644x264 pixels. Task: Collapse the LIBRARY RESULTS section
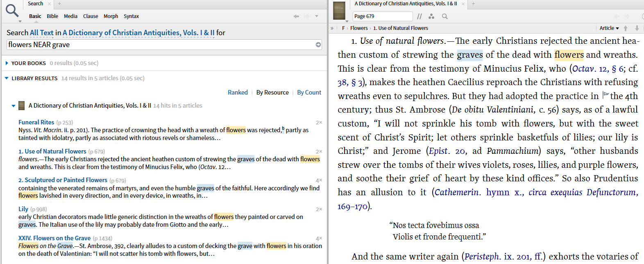pos(7,78)
